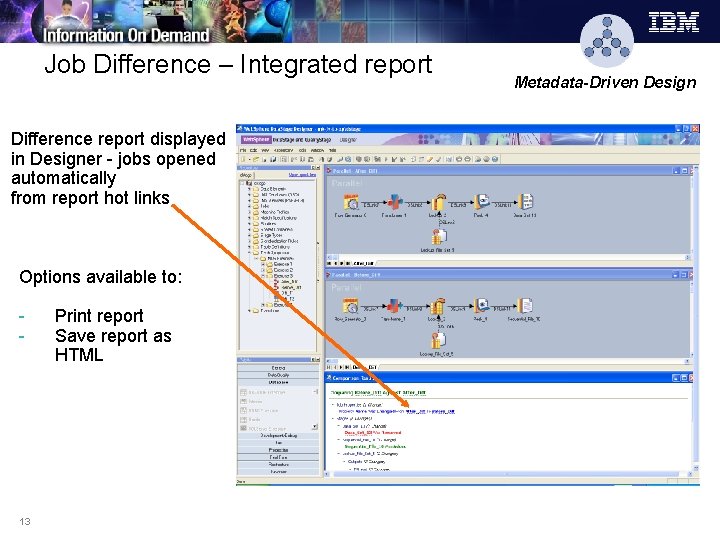Select Lookup File Set stage in After_Diff job
The height and width of the screenshot is (540, 720).
pos(438,236)
